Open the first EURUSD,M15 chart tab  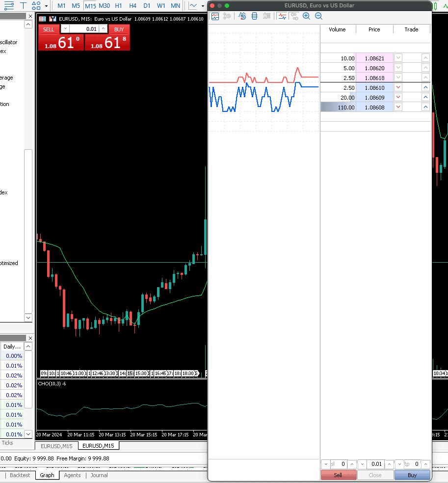coord(56,446)
